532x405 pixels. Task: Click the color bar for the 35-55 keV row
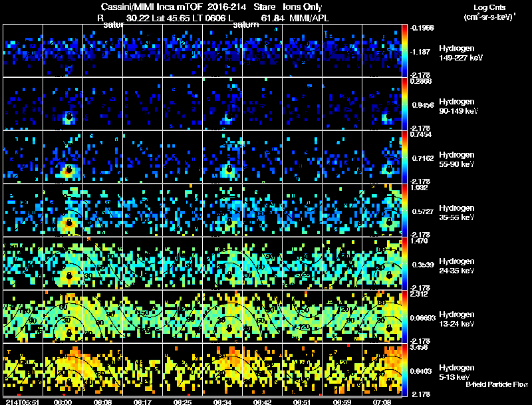(404, 210)
